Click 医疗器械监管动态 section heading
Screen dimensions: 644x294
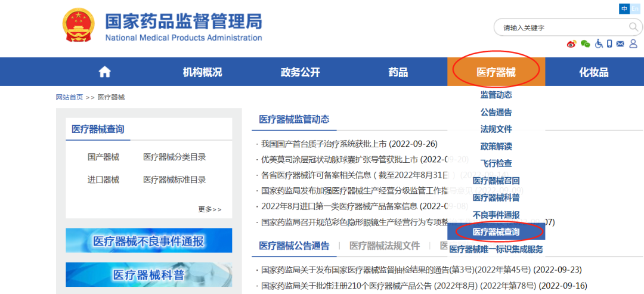[x=294, y=119]
